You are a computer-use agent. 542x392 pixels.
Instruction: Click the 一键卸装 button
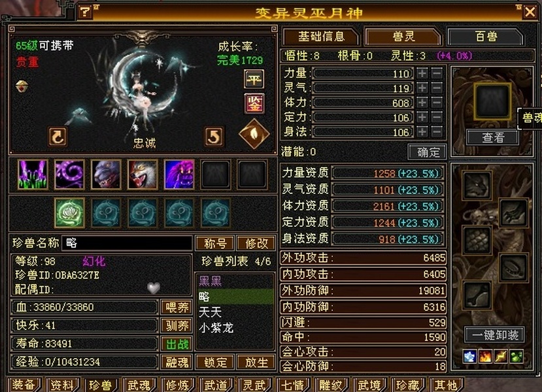pyautogui.click(x=495, y=335)
